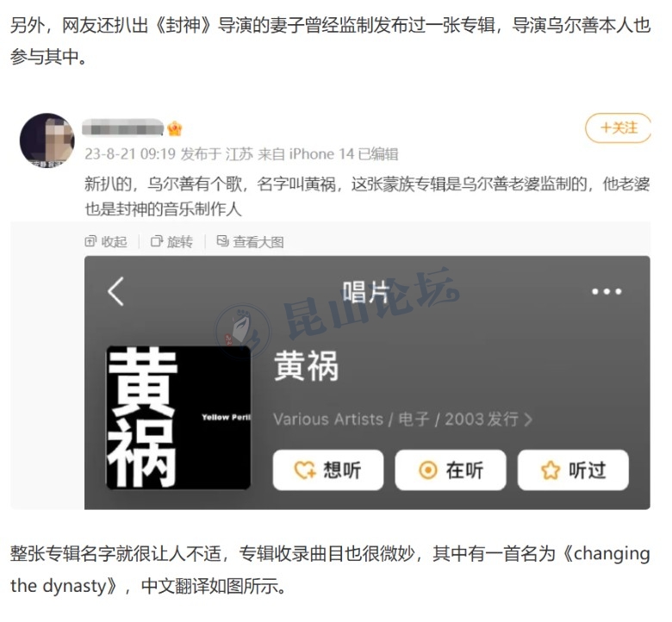
Task: Select the 查看大图 option
Action: point(251,242)
